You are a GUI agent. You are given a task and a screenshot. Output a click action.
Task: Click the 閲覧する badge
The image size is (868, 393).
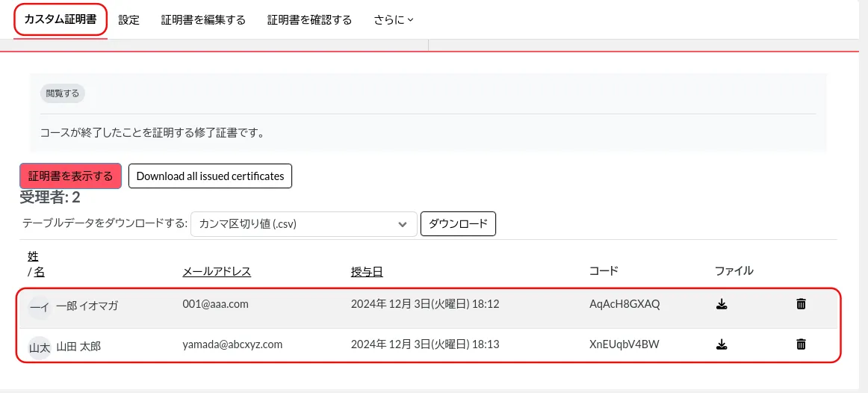[x=62, y=93]
